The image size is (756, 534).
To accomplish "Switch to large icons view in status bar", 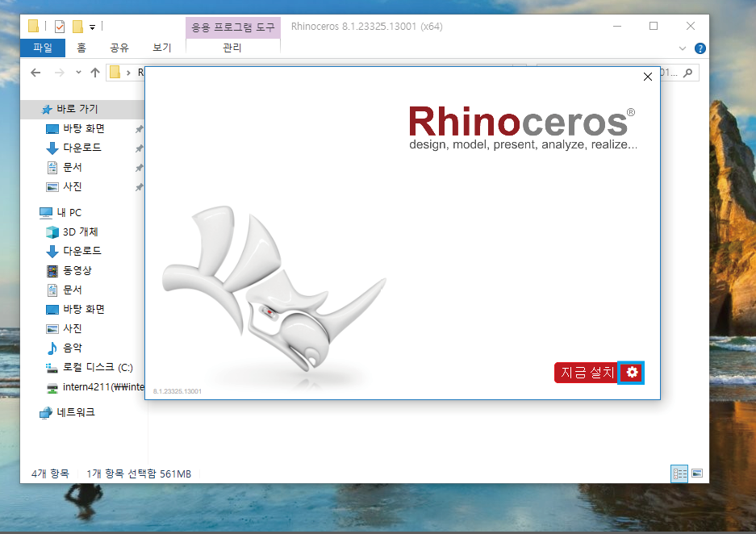I will [696, 474].
